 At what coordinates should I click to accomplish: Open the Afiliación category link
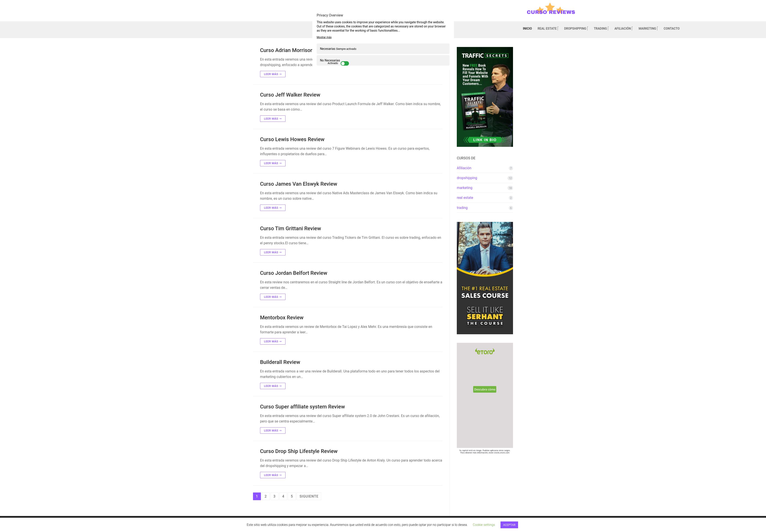point(464,168)
